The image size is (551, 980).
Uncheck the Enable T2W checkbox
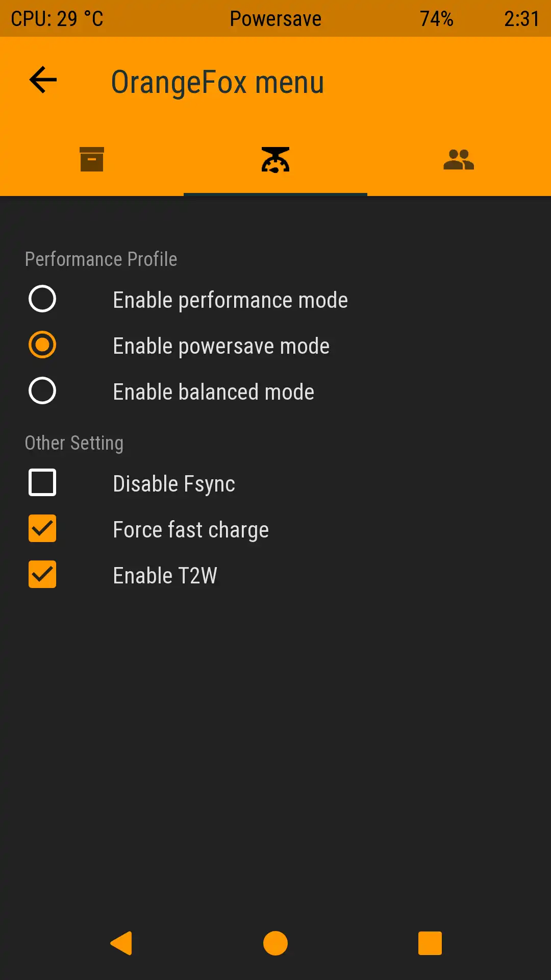tap(42, 575)
